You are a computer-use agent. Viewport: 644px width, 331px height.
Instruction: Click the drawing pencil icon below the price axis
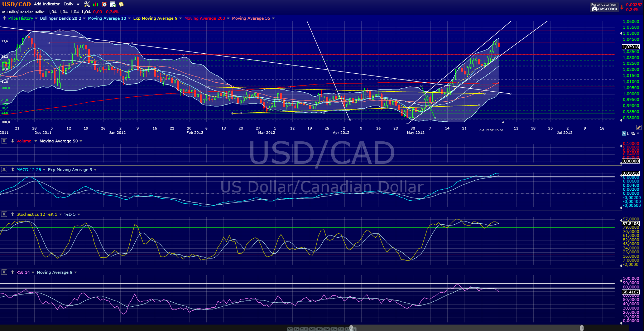[639, 127]
